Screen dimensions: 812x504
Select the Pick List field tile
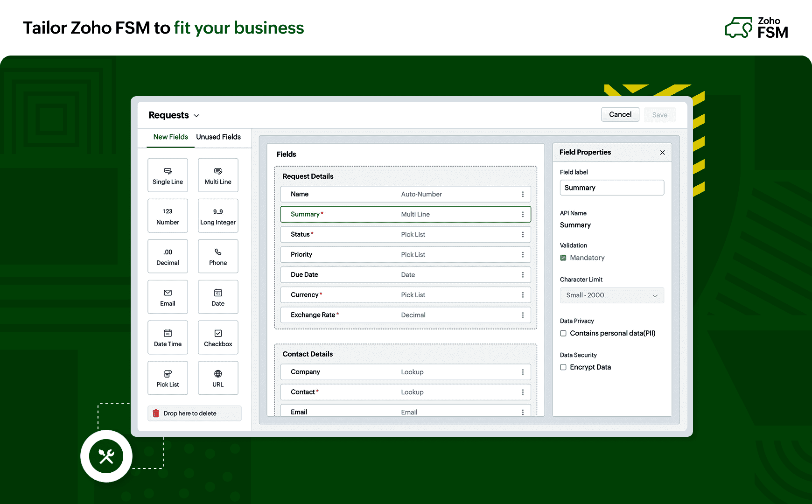pyautogui.click(x=168, y=378)
